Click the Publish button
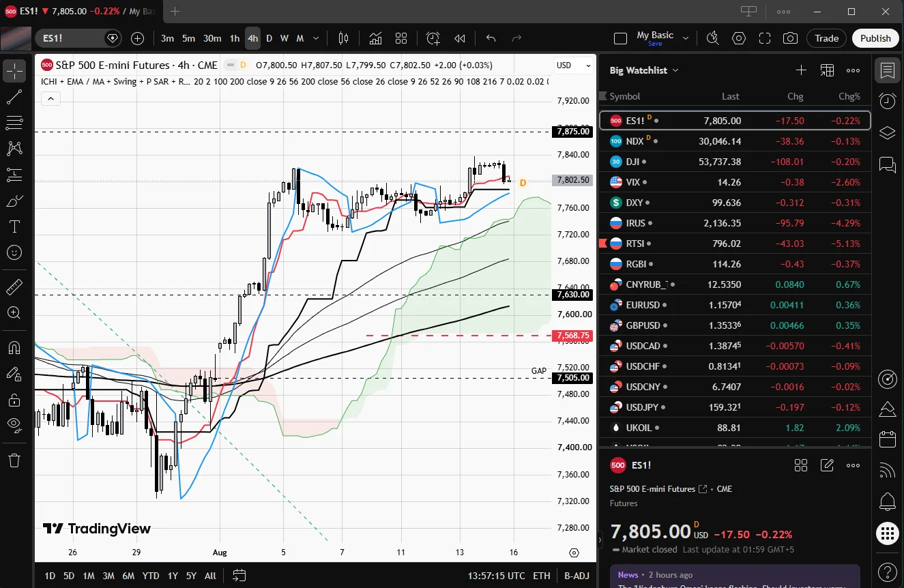The height and width of the screenshot is (588, 904). point(875,38)
